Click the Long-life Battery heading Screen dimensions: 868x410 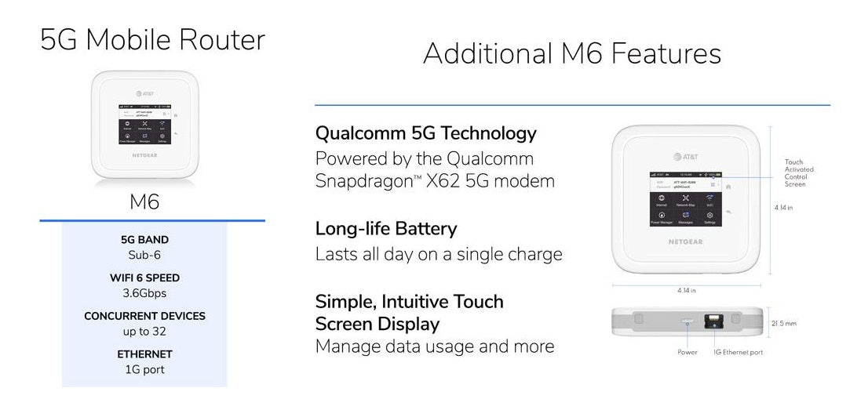coord(386,228)
